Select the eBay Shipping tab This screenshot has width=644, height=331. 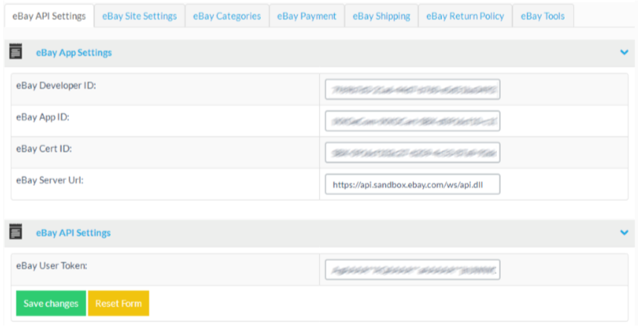(x=381, y=16)
